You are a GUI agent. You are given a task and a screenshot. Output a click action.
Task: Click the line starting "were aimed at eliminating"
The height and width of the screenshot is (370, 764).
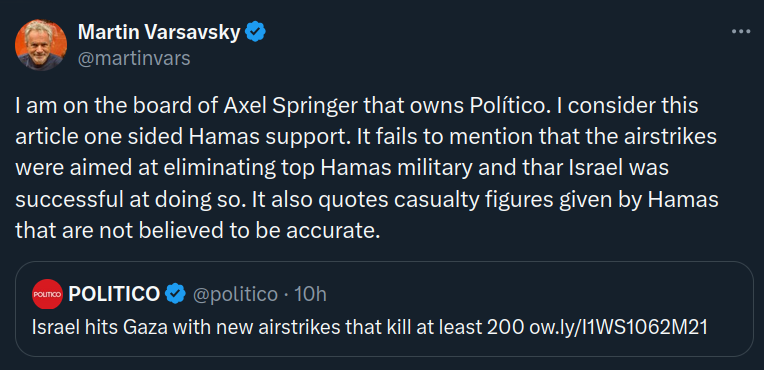(342, 169)
